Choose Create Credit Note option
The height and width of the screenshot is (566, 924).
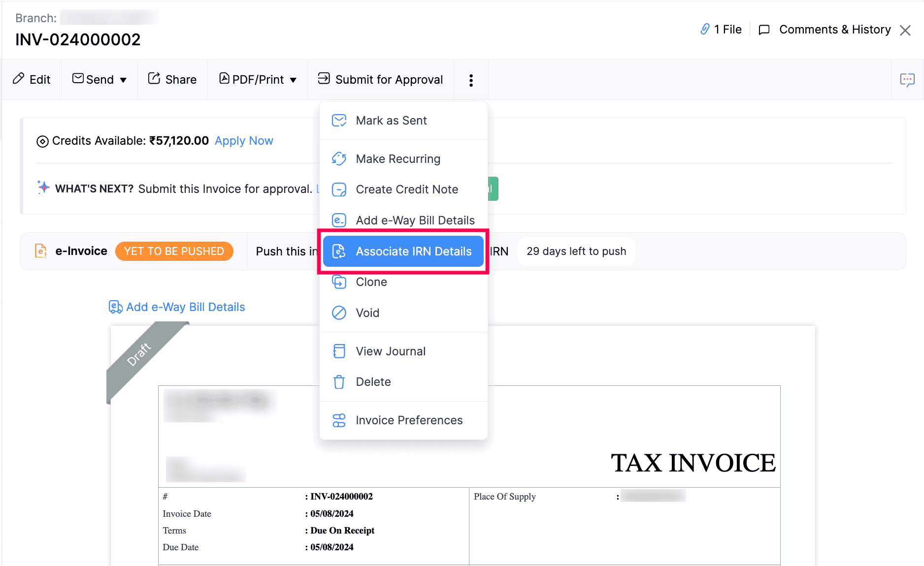coord(406,189)
